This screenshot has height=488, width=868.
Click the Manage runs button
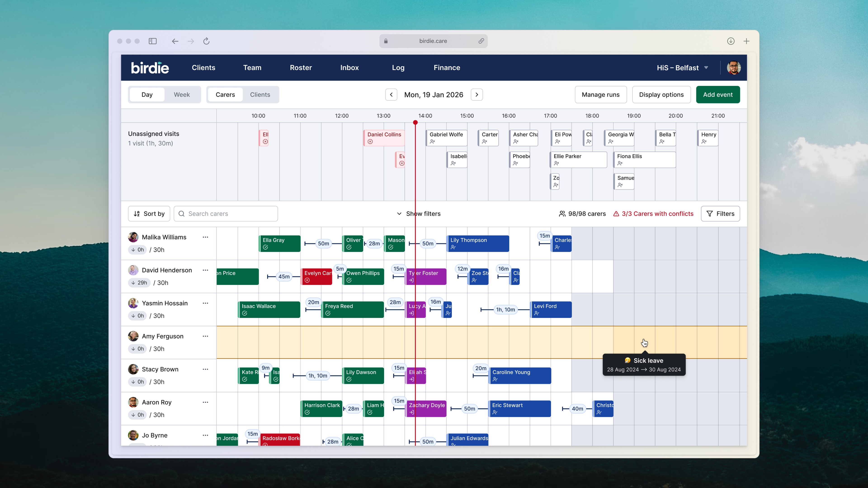[x=600, y=95]
